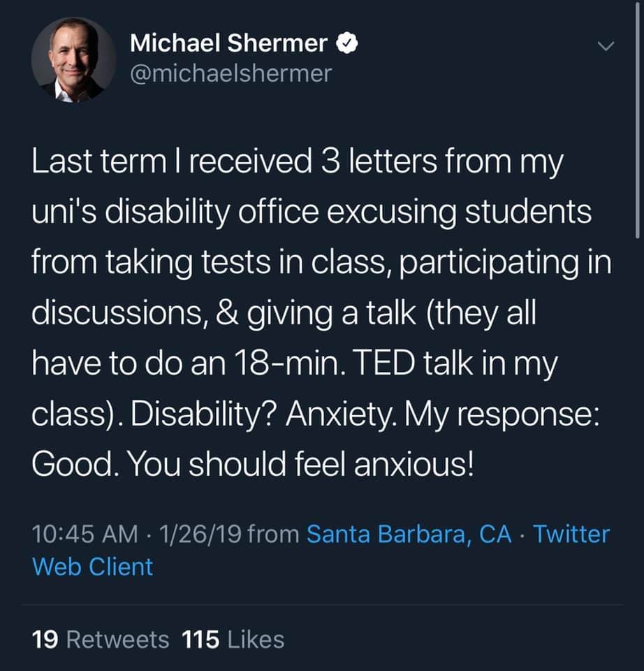The image size is (644, 671).
Task: Click the verified checkmark badge
Action: [x=348, y=44]
